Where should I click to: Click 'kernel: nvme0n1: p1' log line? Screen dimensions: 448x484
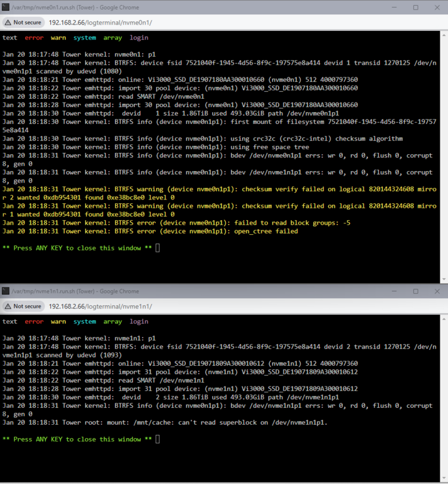79,54
